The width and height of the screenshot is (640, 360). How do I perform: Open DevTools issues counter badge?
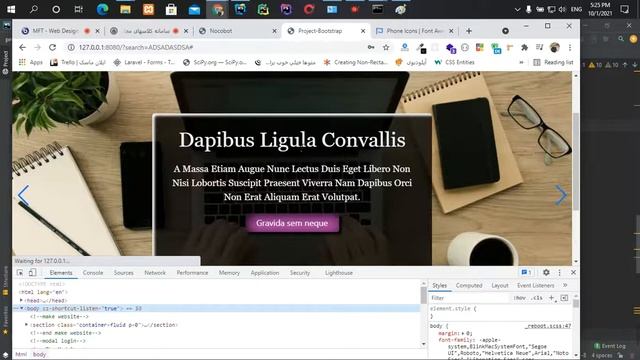(526, 272)
